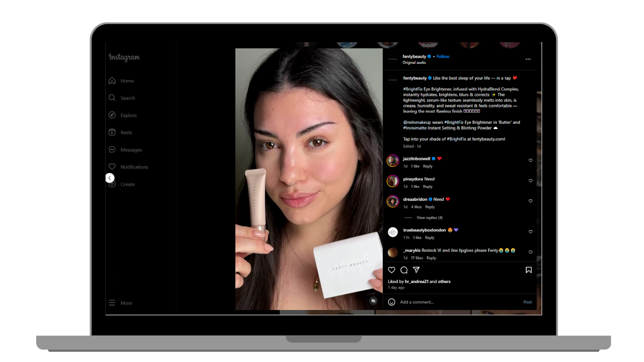Like the post with heart icon
644x362 pixels.
392,270
